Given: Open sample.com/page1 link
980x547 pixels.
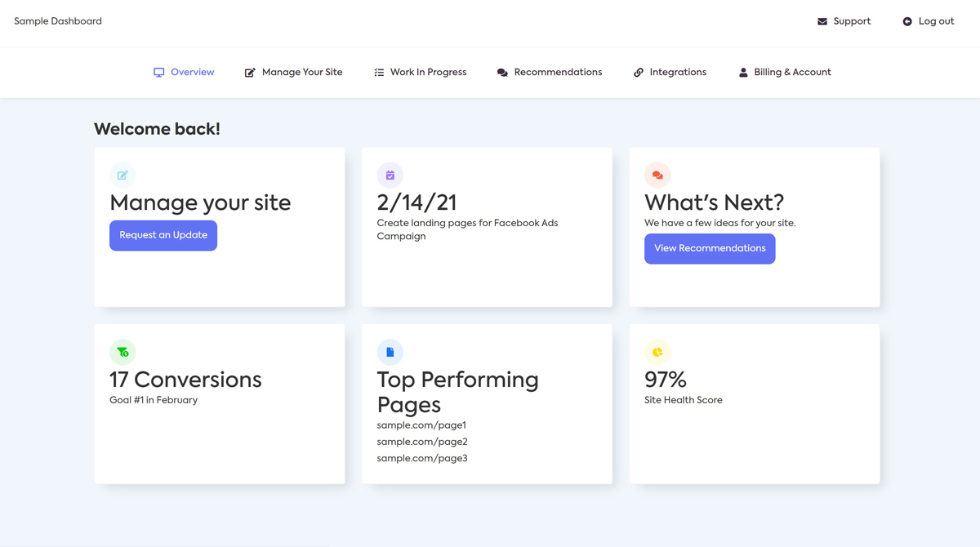Looking at the screenshot, I should tap(421, 425).
